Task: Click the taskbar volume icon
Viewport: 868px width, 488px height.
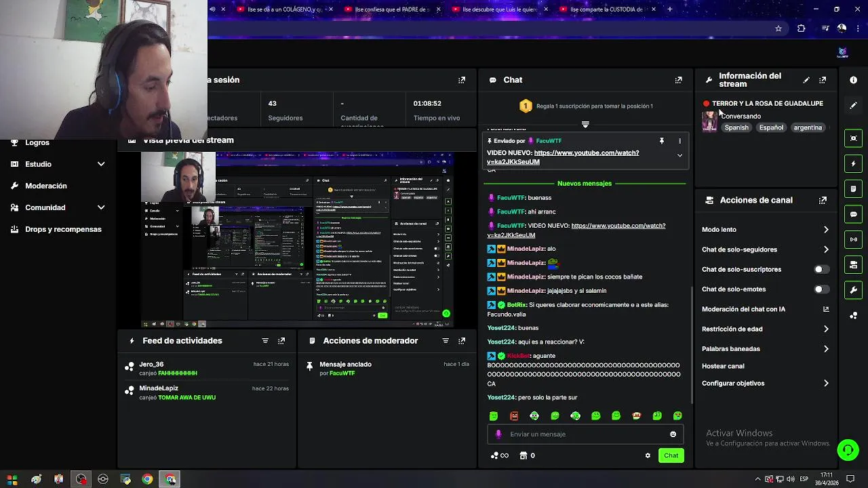Action: click(791, 479)
